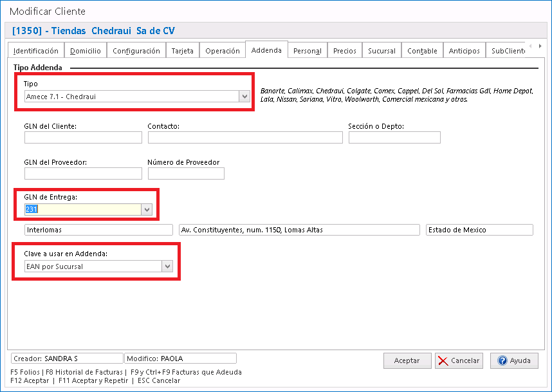Open the Anticipos tab

464,51
